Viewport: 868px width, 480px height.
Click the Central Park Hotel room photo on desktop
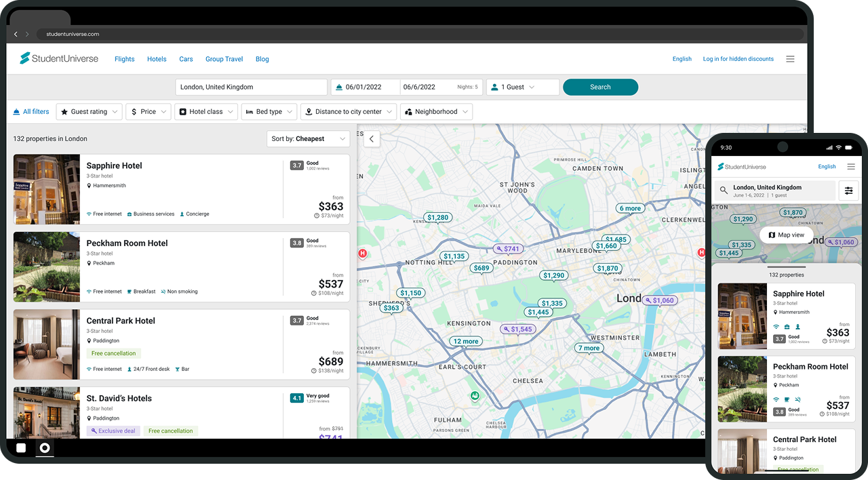click(47, 344)
